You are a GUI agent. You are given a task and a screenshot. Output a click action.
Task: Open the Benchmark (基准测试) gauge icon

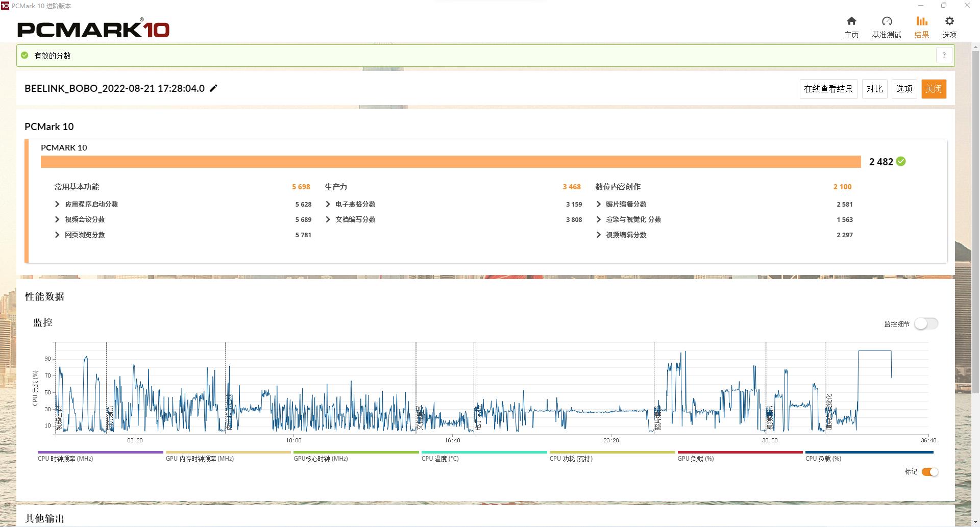point(887,21)
